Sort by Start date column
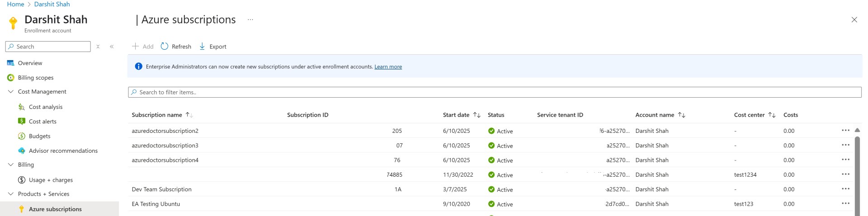The width and height of the screenshot is (868, 216). pyautogui.click(x=462, y=115)
